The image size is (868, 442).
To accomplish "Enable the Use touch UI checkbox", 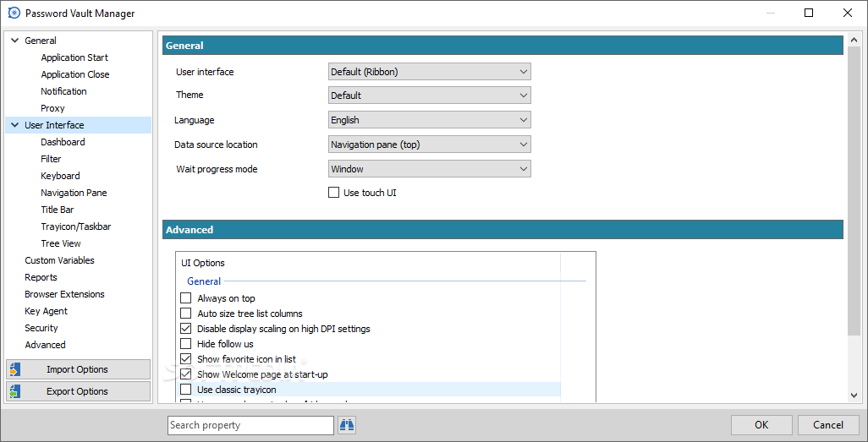I will 334,193.
